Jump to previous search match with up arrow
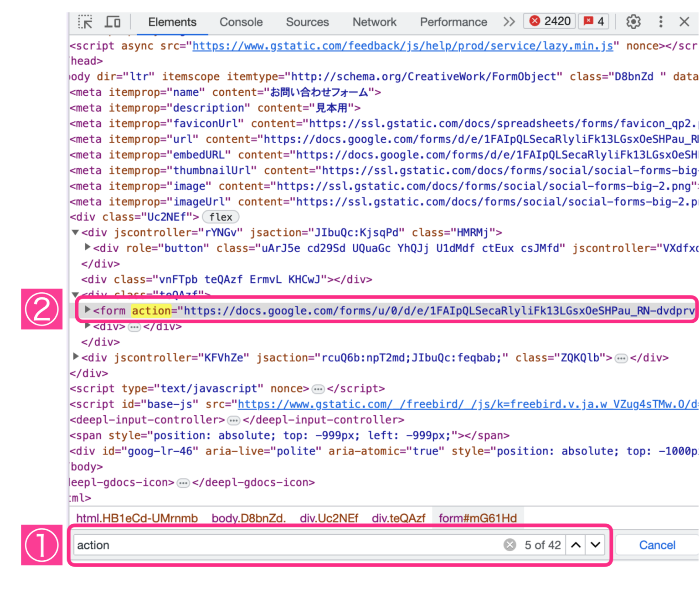The width and height of the screenshot is (700, 589). pos(576,544)
